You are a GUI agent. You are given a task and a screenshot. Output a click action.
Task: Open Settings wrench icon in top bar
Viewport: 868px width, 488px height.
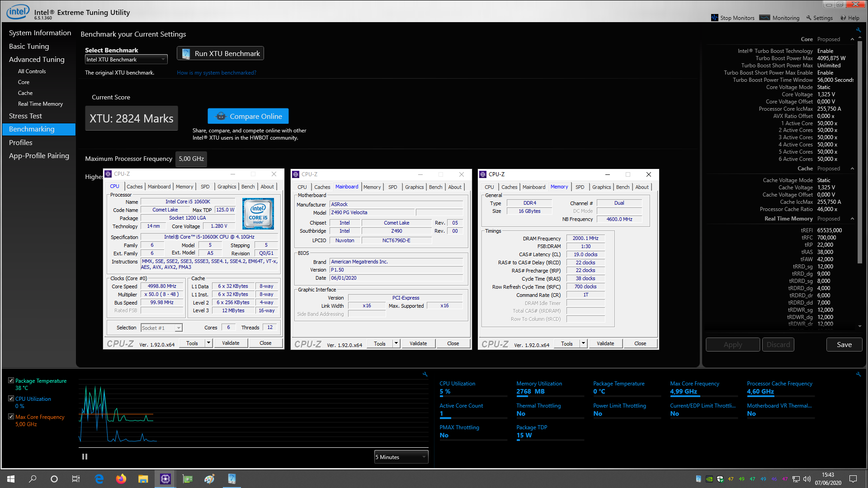(x=809, y=18)
